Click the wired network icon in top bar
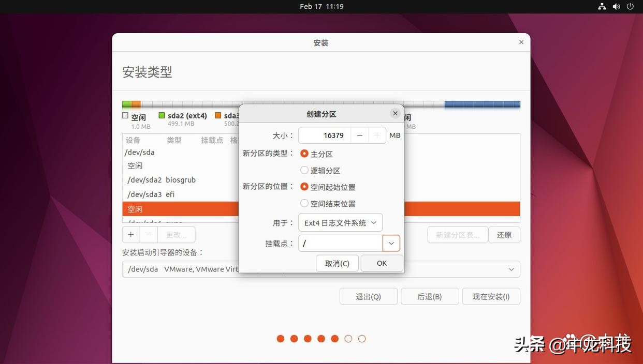 click(x=601, y=6)
